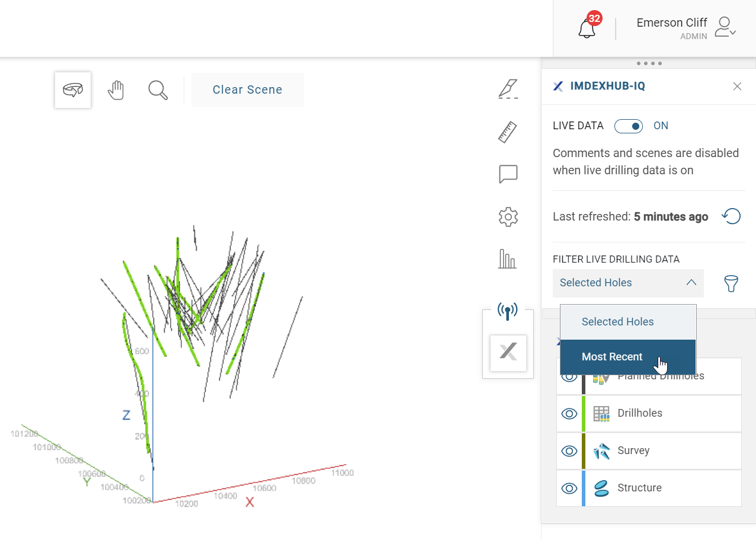Click the X axis label

click(x=250, y=502)
